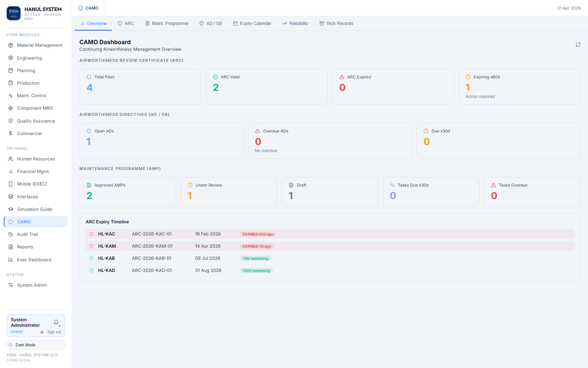Image resolution: width=588 pixels, height=368 pixels.
Task: Click the 79d remaining badge for HL-KAB
Action: 255,259
